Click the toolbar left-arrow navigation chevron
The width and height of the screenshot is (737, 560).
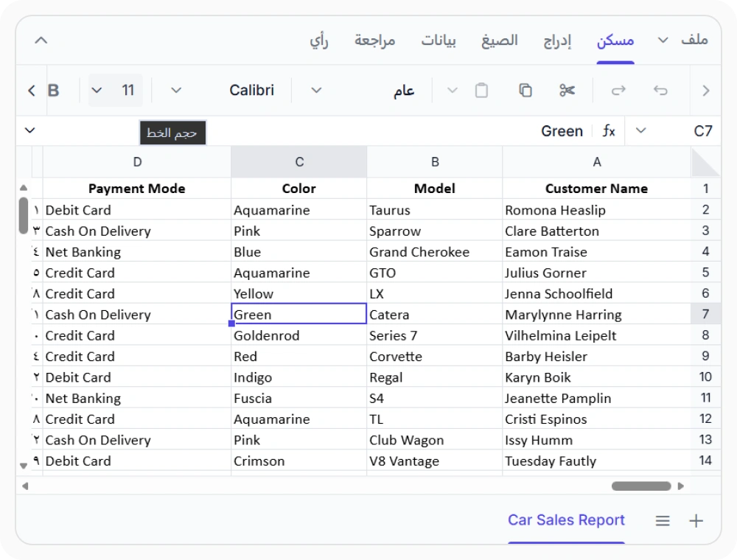point(32,91)
